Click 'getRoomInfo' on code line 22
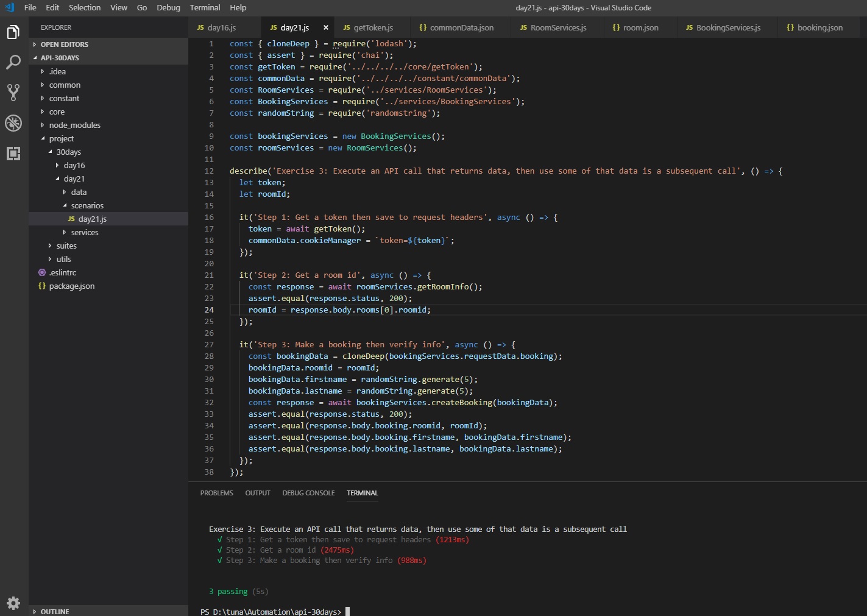This screenshot has height=616, width=867. (x=442, y=286)
